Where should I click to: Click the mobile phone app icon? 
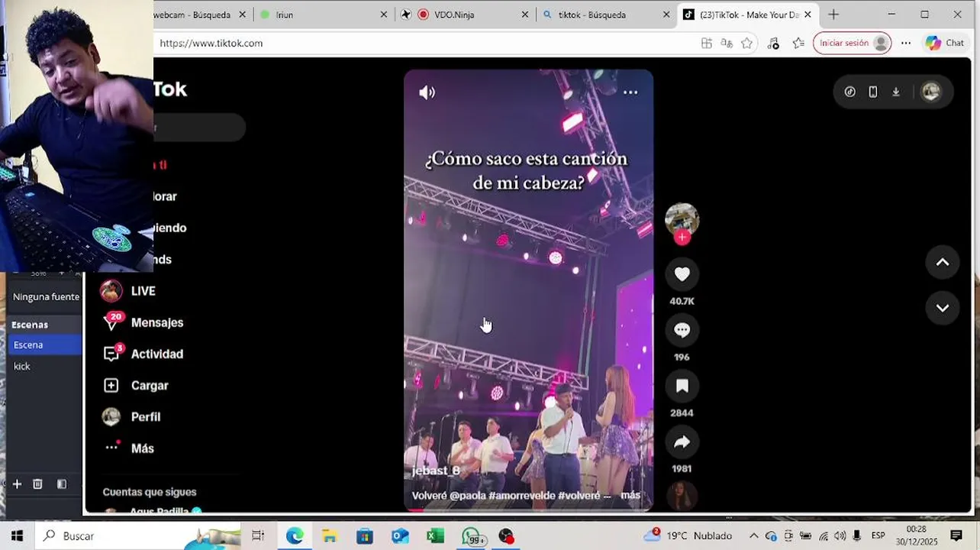click(x=873, y=92)
